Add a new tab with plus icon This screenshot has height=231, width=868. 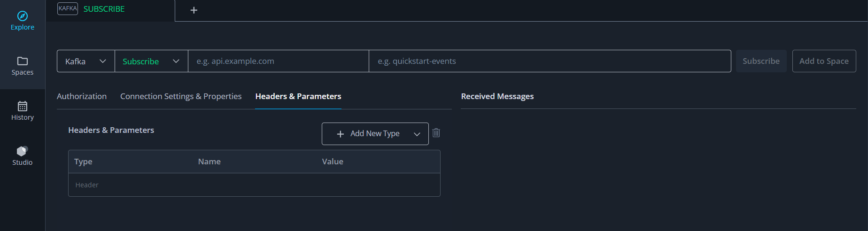click(194, 10)
